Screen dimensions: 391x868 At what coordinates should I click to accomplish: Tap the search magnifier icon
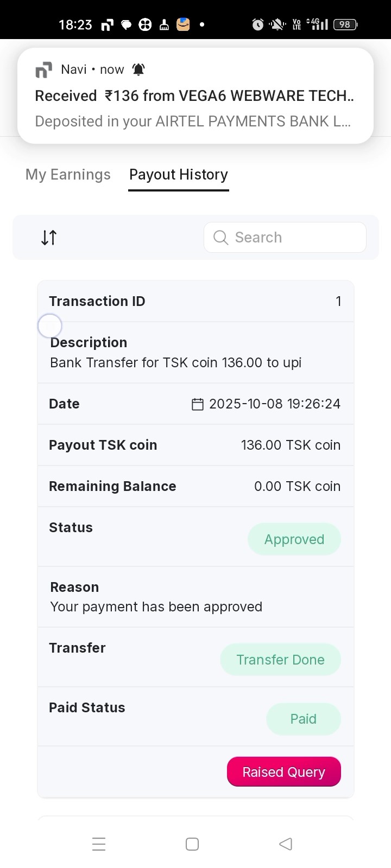point(220,238)
